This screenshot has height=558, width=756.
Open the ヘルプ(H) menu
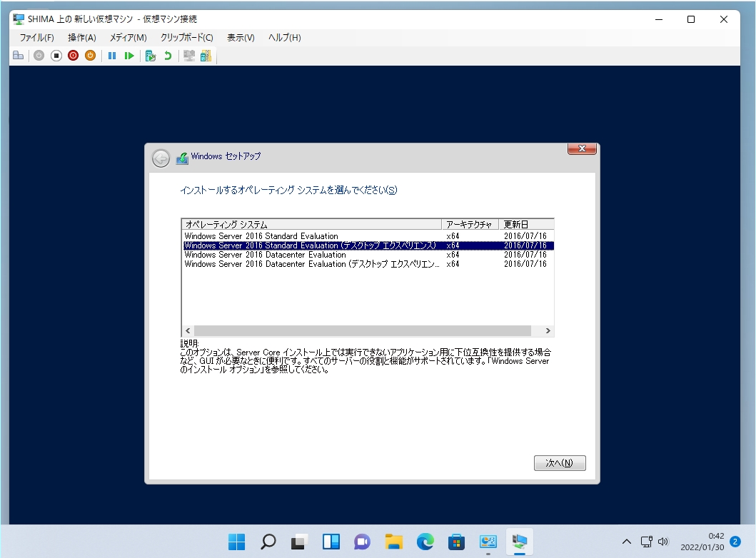(284, 38)
